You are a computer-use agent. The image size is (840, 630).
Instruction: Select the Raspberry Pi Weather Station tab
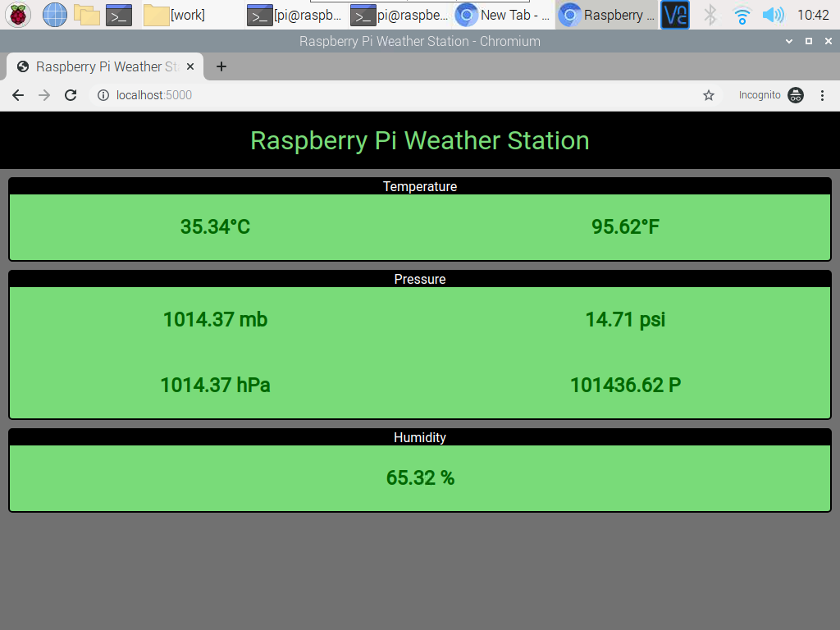(x=98, y=66)
